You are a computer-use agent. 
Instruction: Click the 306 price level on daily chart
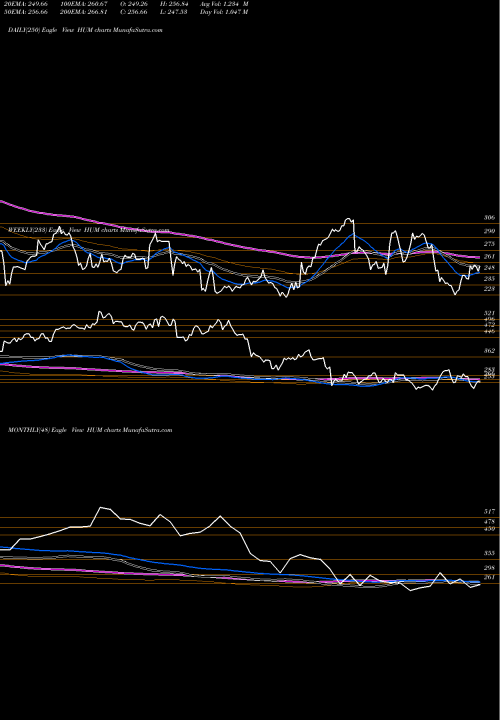click(x=489, y=218)
